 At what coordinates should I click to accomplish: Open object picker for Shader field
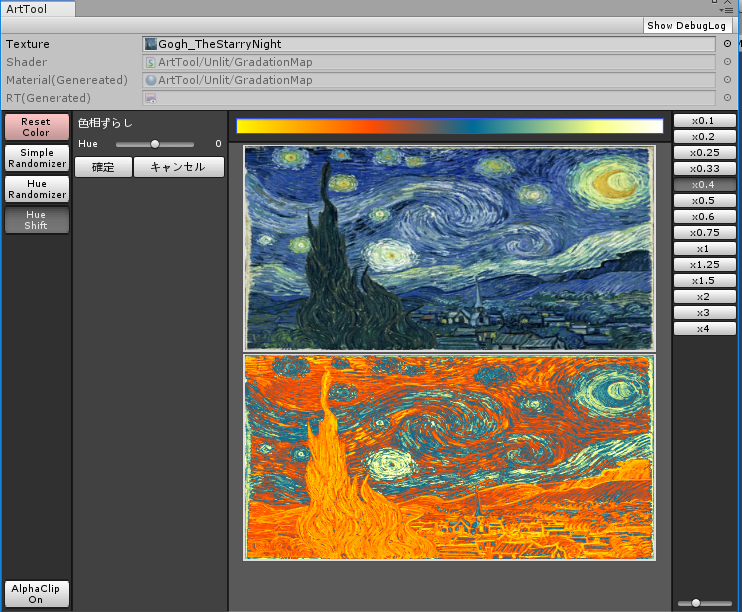(x=727, y=62)
